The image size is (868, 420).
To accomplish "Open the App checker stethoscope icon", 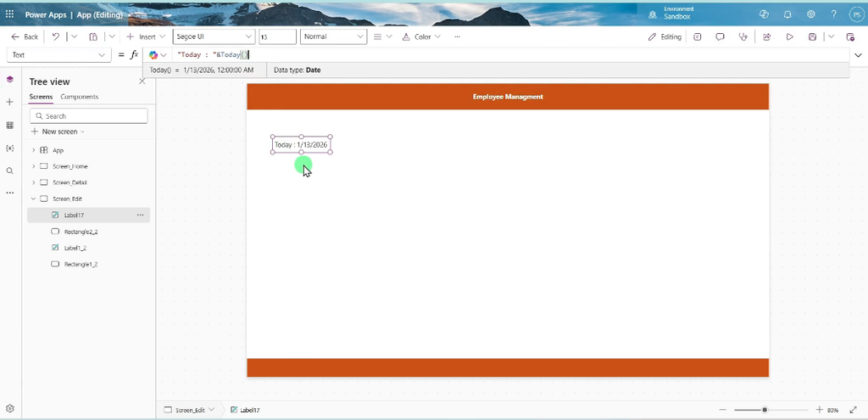I will [743, 36].
